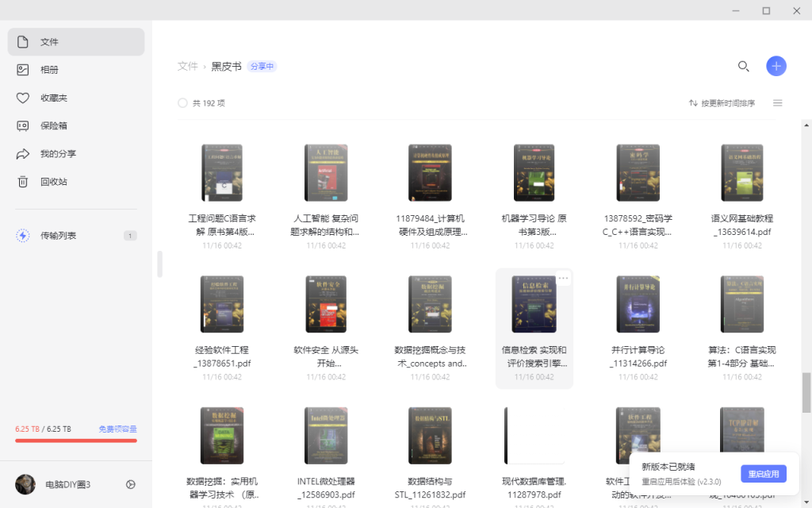Click file name 语义网基础教程_13639614.pdf
Viewport: 812px width, 508px height.
pos(742,225)
